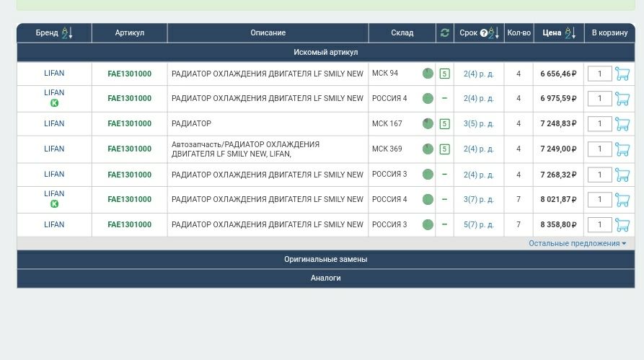The width and height of the screenshot is (644, 360).
Task: Click the В корзину column header
Action: (x=609, y=33)
